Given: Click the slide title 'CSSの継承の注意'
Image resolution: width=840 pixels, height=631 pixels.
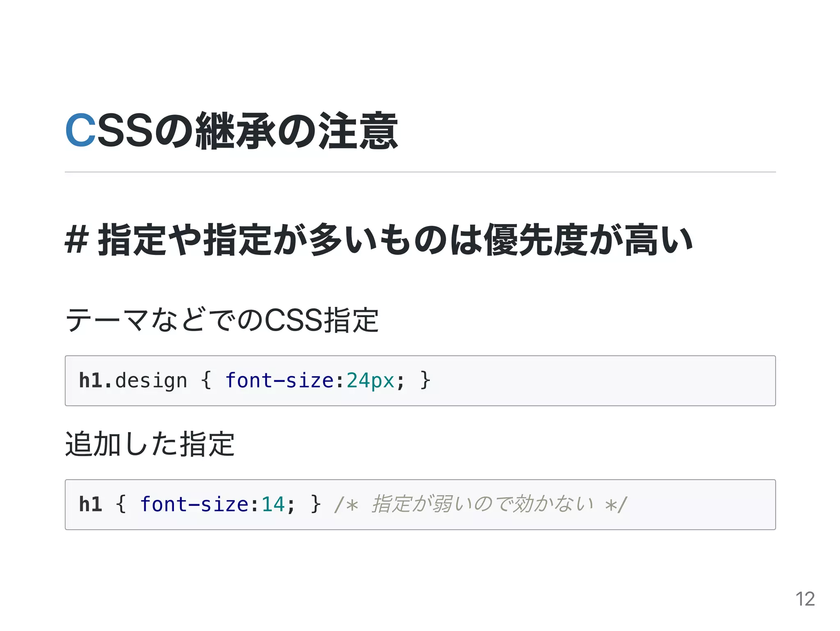Looking at the screenshot, I should click(x=232, y=131).
